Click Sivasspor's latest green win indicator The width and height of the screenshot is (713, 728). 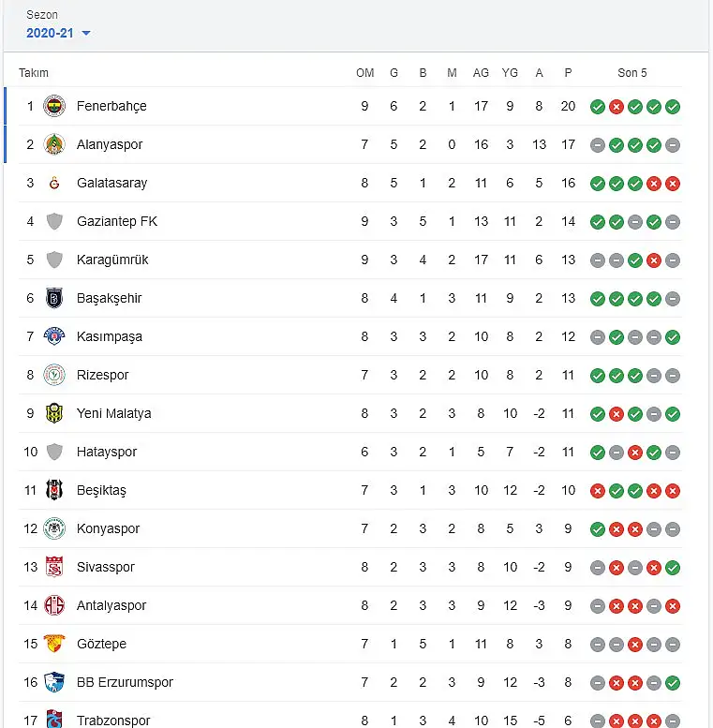coord(672,568)
